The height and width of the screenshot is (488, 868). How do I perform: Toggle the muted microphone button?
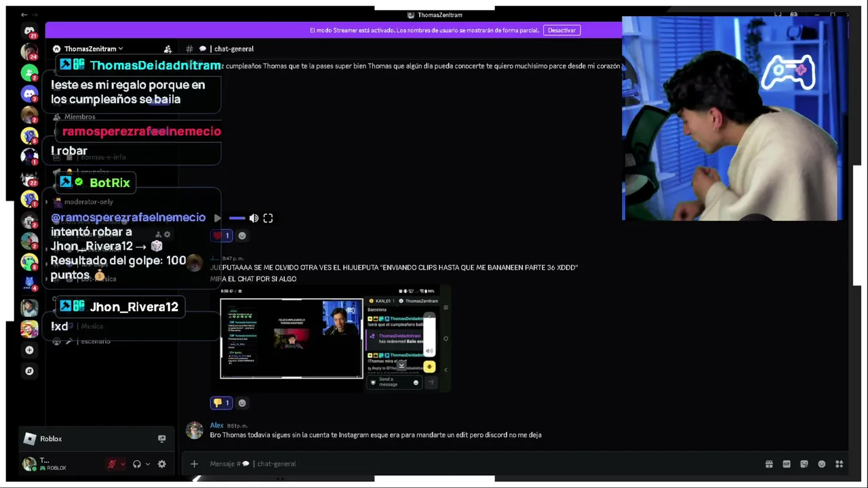click(112, 464)
